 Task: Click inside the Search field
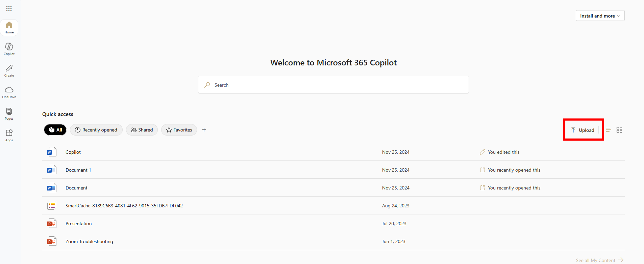click(x=334, y=85)
